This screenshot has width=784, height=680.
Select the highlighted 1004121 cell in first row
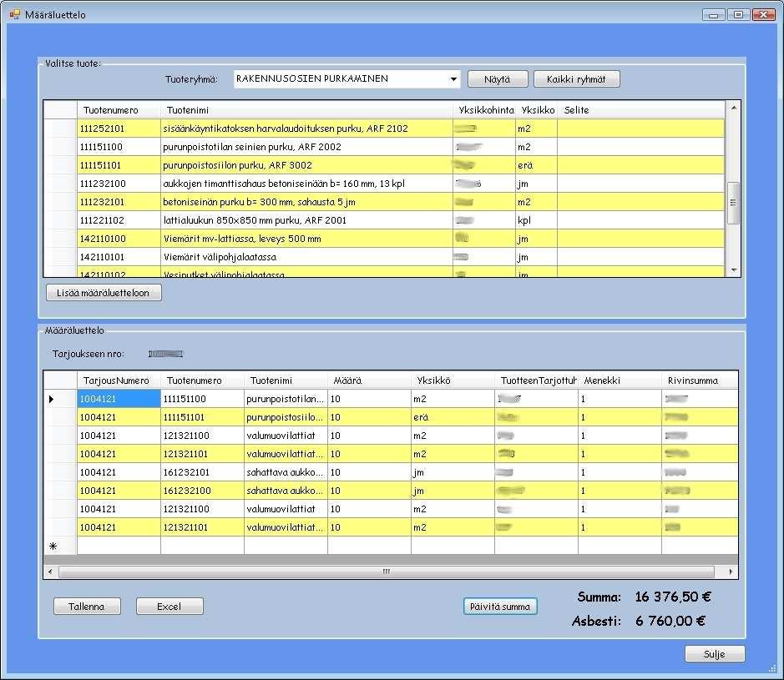click(x=119, y=399)
